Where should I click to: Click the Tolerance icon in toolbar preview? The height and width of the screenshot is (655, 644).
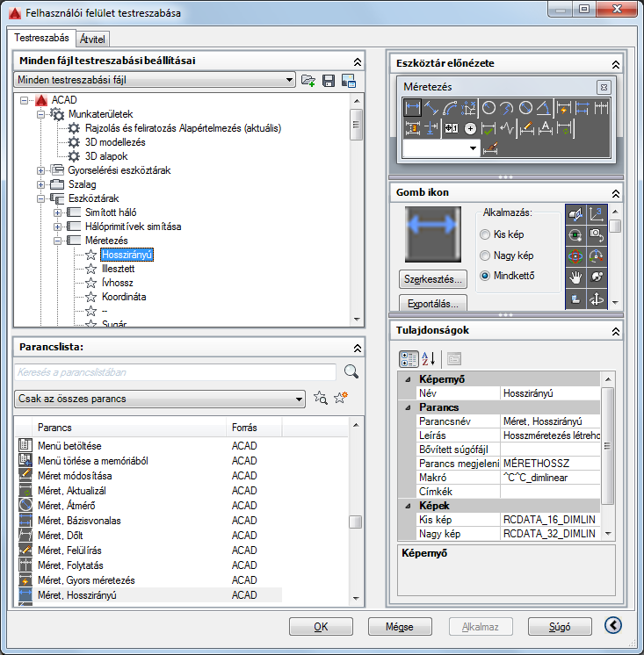coord(452,128)
